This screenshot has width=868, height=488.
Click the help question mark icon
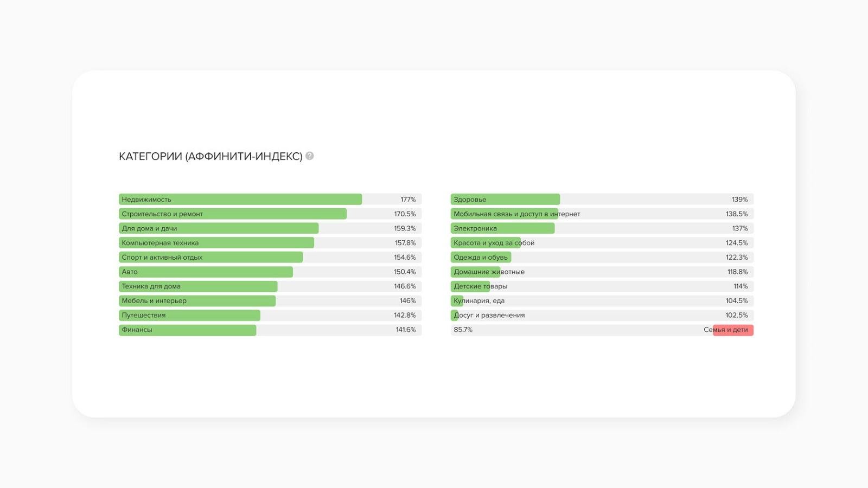point(310,156)
